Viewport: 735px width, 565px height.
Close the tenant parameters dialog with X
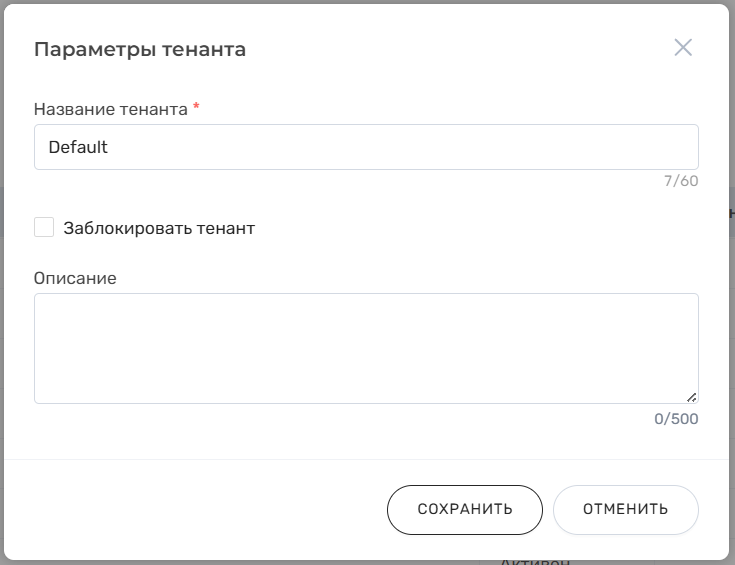click(683, 48)
